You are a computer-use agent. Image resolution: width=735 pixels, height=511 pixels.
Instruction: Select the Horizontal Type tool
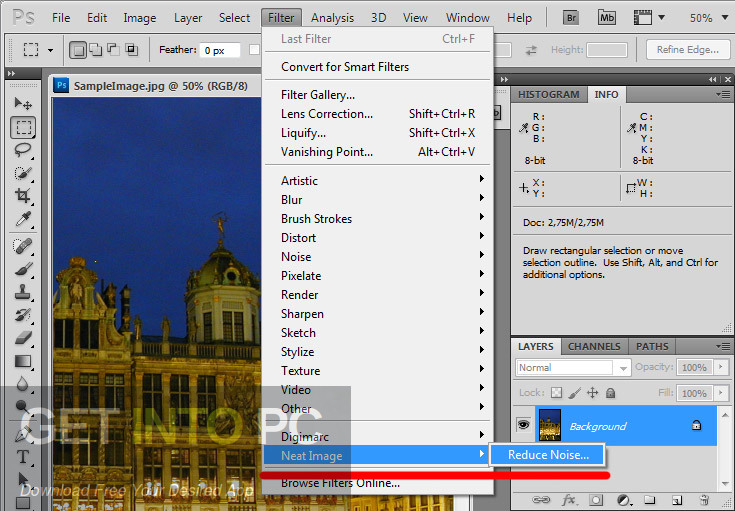coord(22,457)
